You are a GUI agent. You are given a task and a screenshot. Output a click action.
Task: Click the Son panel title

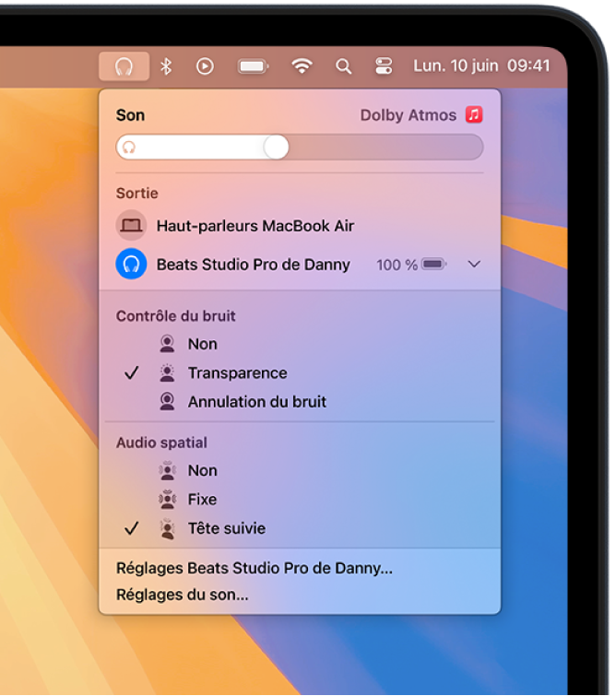130,115
